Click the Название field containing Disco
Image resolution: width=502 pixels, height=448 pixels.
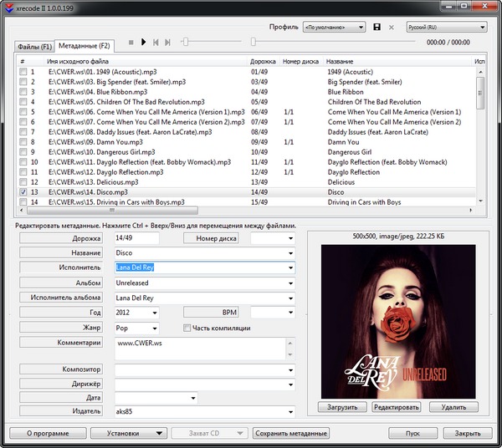click(x=201, y=252)
